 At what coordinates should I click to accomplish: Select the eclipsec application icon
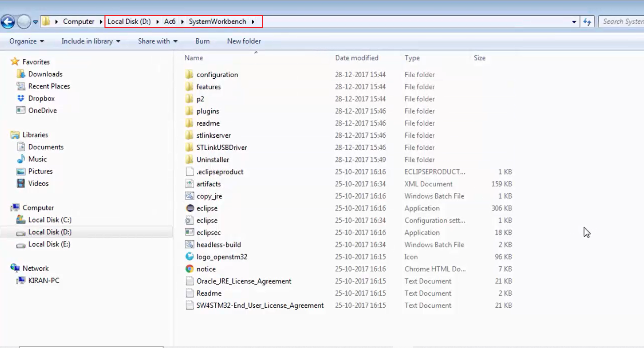pos(189,232)
